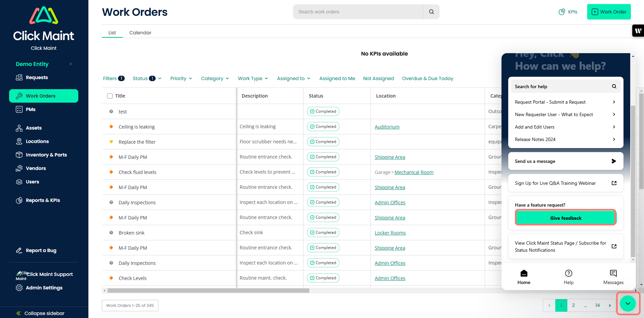Open the Status filter dropdown

coord(147,78)
